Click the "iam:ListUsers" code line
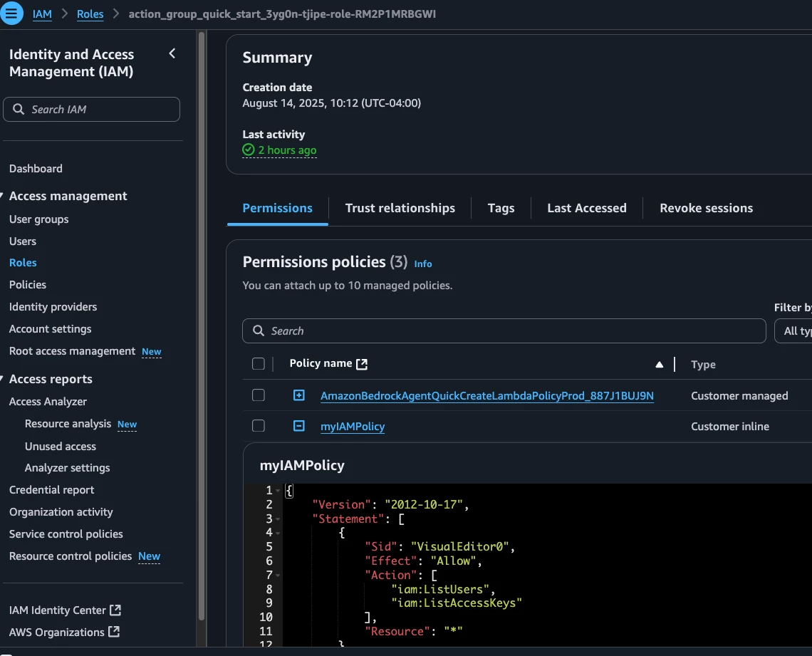Viewport: 812px width, 656px height. (x=443, y=589)
